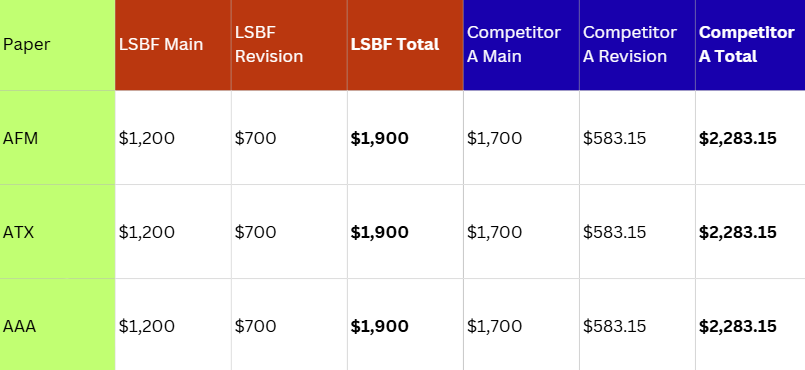805x370 pixels.
Task: Select the AFM LSBF Total $1,900 cell
Action: coord(405,138)
